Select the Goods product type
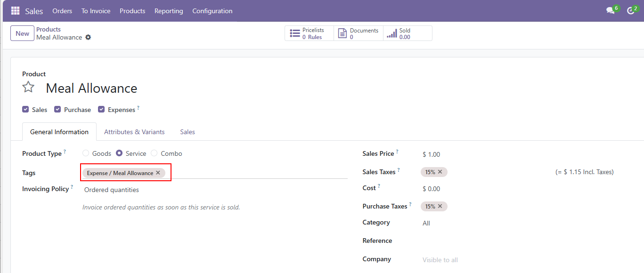 (x=86, y=153)
